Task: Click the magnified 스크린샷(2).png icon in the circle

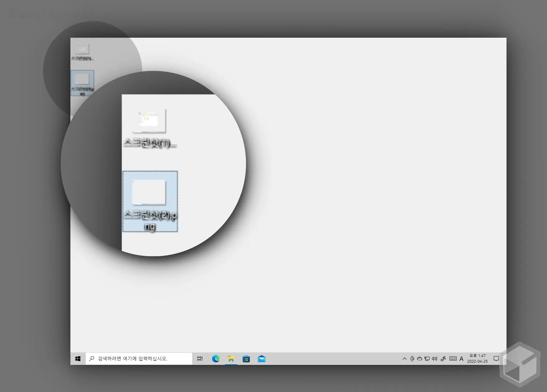Action: point(150,199)
